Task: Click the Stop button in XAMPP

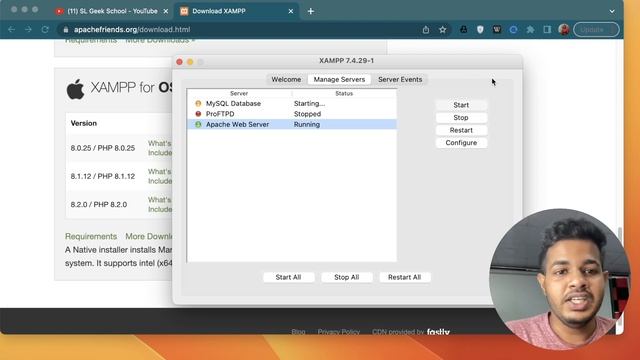Action: (461, 118)
